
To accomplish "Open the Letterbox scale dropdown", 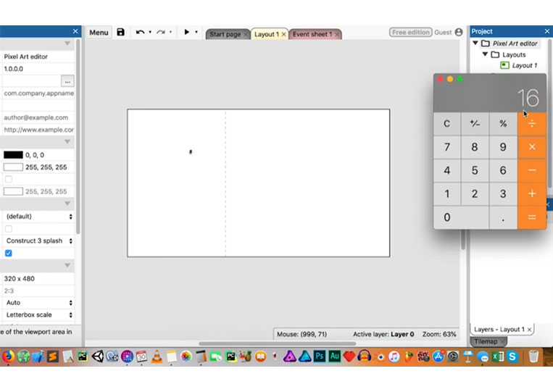I will coord(38,314).
